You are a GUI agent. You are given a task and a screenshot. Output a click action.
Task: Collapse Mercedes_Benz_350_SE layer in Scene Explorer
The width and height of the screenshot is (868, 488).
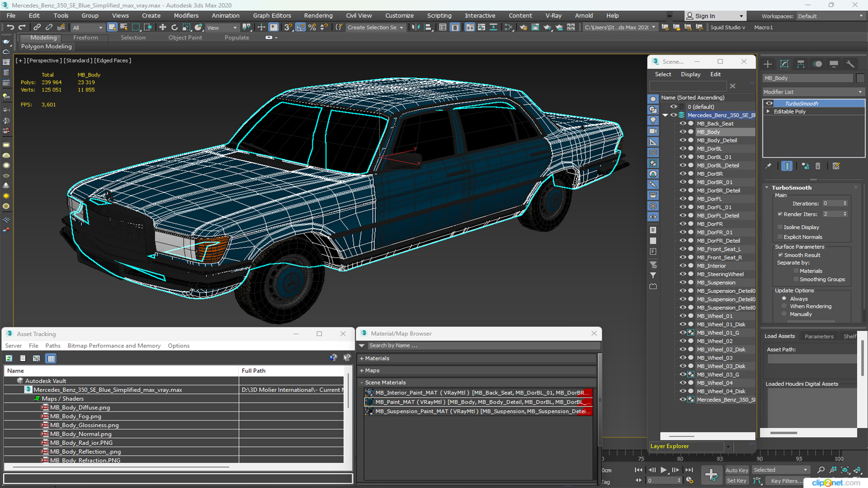pos(665,115)
